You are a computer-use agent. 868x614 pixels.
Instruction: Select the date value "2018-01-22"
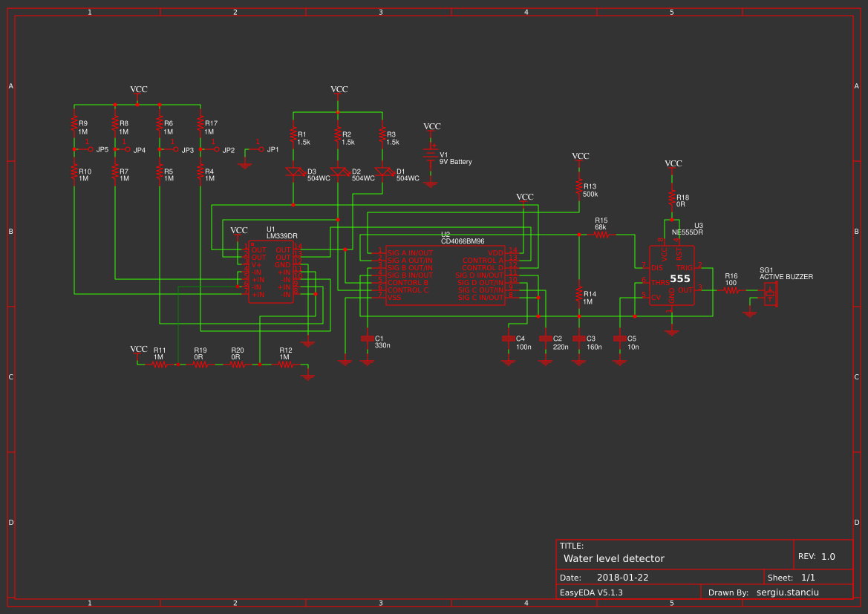pos(623,578)
